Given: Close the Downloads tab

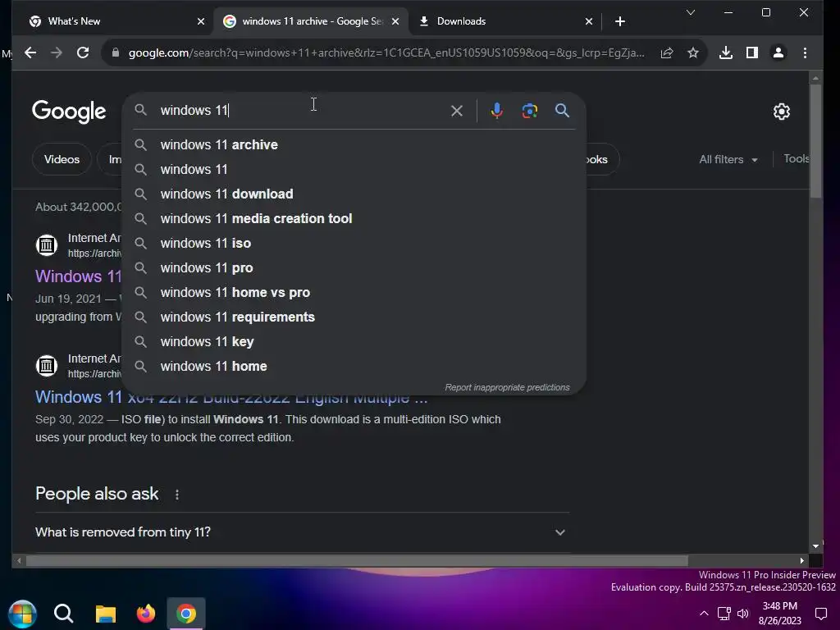Looking at the screenshot, I should [589, 21].
